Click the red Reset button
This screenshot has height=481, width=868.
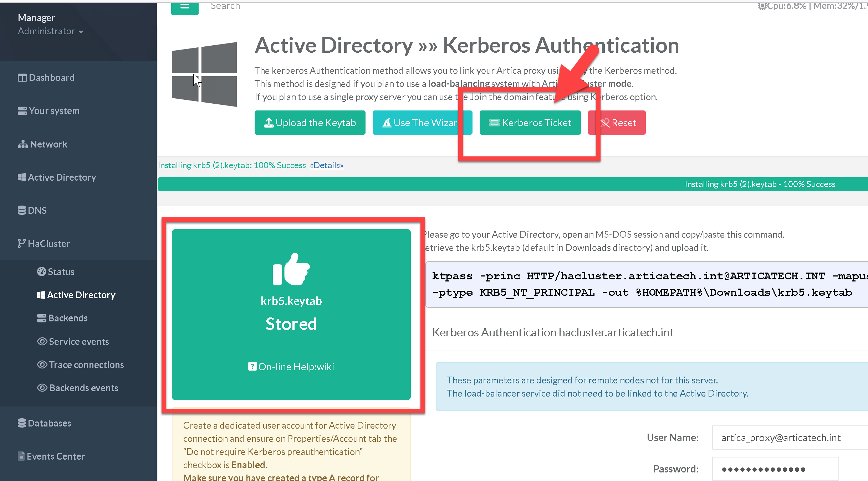(x=621, y=123)
